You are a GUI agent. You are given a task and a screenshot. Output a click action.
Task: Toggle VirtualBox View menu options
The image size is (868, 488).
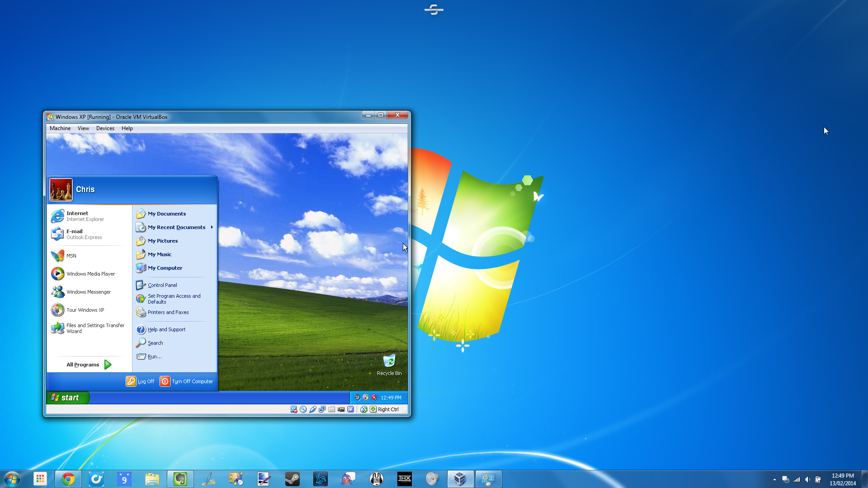pos(83,128)
